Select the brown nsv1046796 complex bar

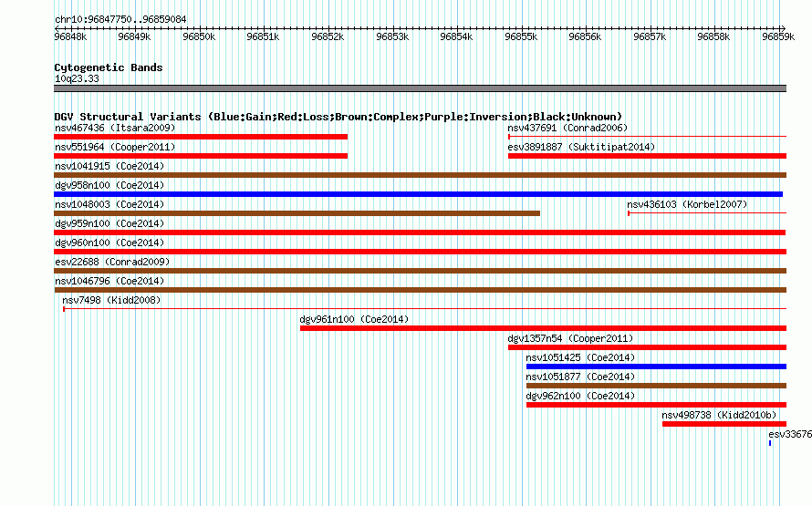420,290
